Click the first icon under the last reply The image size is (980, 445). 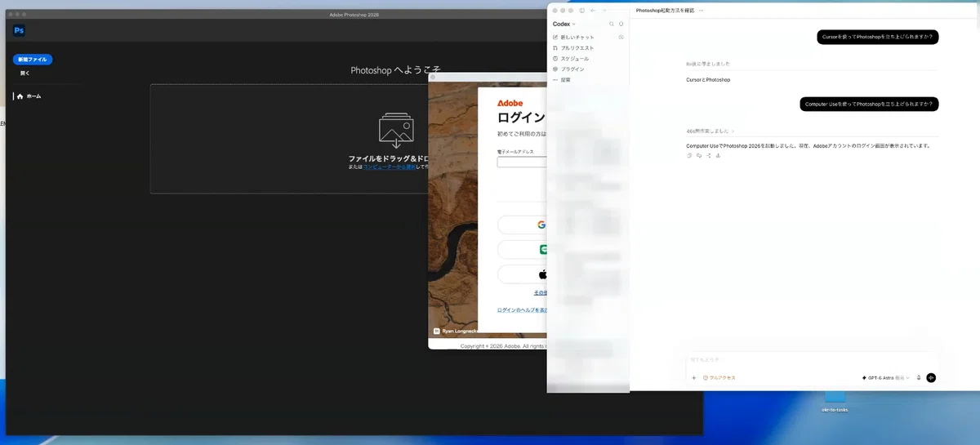689,155
